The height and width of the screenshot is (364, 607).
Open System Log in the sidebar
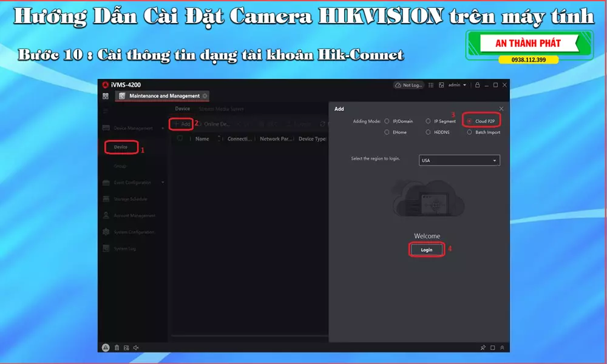click(124, 249)
